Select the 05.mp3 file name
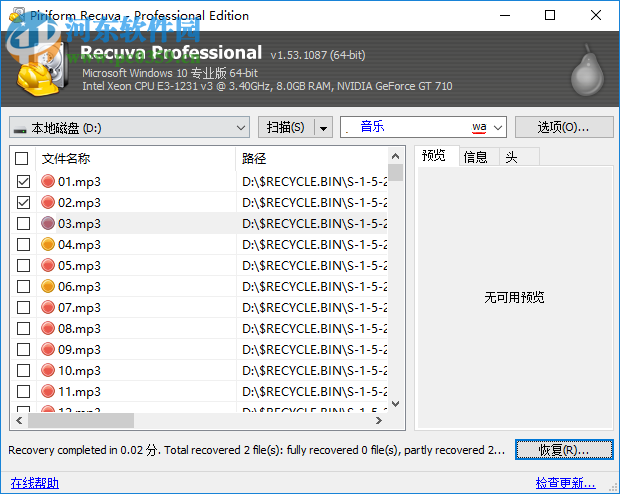The height and width of the screenshot is (494, 620). [x=79, y=266]
